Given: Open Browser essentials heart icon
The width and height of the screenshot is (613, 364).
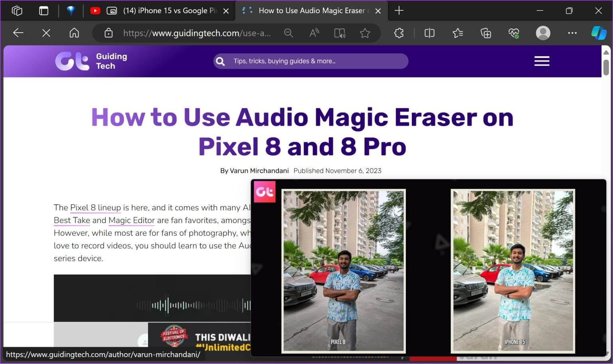Looking at the screenshot, I should (514, 33).
